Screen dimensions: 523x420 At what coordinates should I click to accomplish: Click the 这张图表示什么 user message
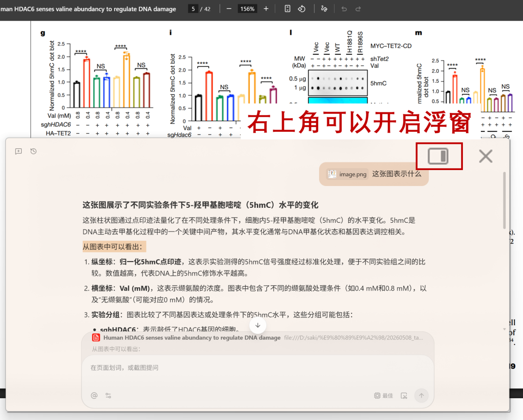pyautogui.click(x=397, y=174)
